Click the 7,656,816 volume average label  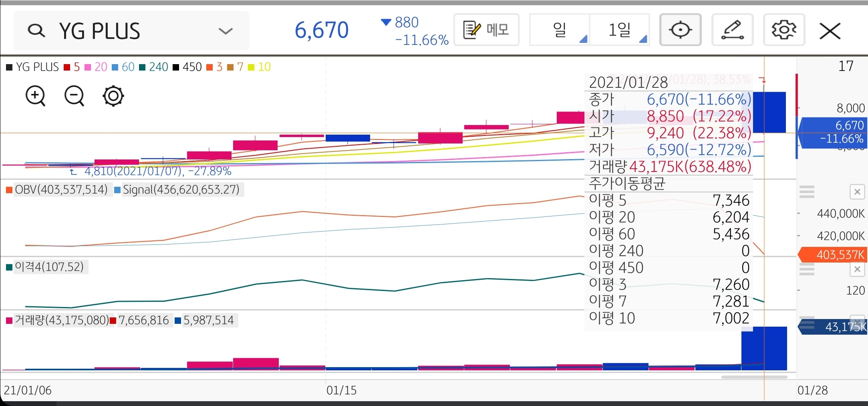[144, 320]
